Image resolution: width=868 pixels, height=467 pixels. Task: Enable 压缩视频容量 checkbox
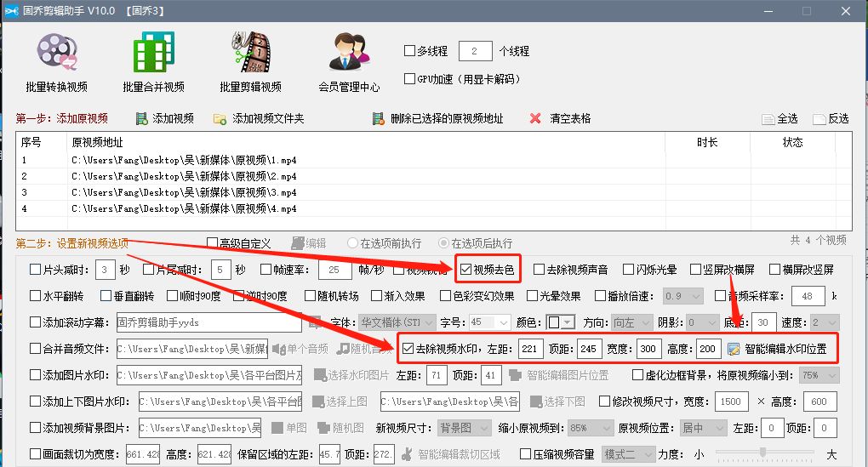coord(525,453)
